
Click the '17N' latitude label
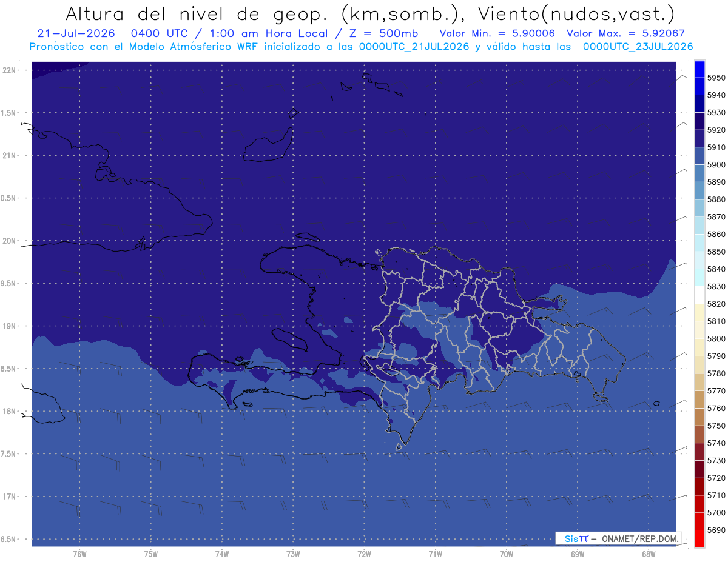pyautogui.click(x=10, y=497)
